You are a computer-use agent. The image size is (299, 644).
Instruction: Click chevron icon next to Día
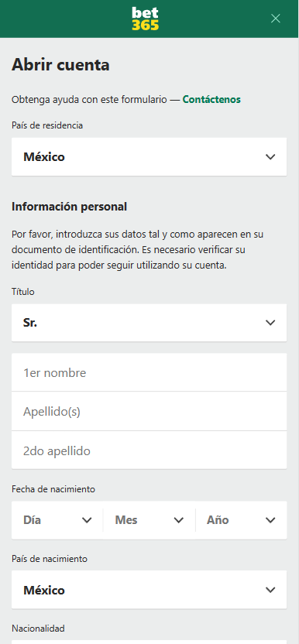pyautogui.click(x=87, y=520)
